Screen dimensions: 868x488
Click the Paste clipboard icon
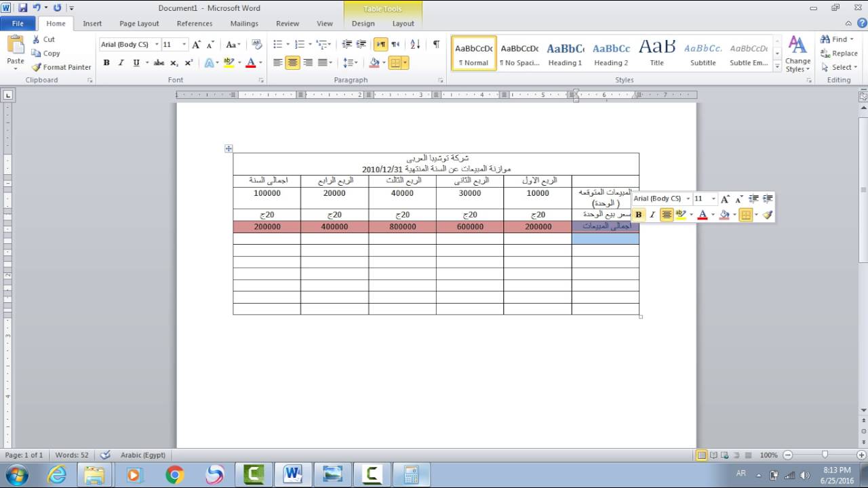(x=15, y=45)
